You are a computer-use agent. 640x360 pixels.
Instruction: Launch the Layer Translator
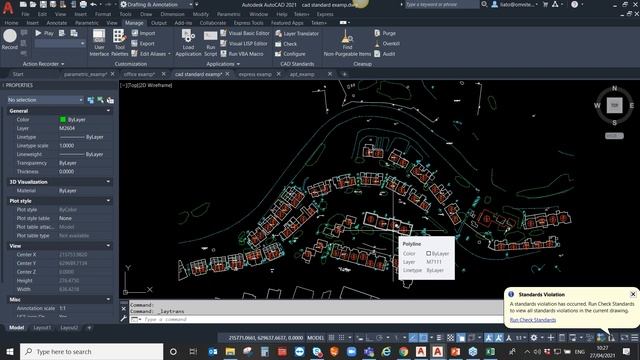tap(297, 33)
